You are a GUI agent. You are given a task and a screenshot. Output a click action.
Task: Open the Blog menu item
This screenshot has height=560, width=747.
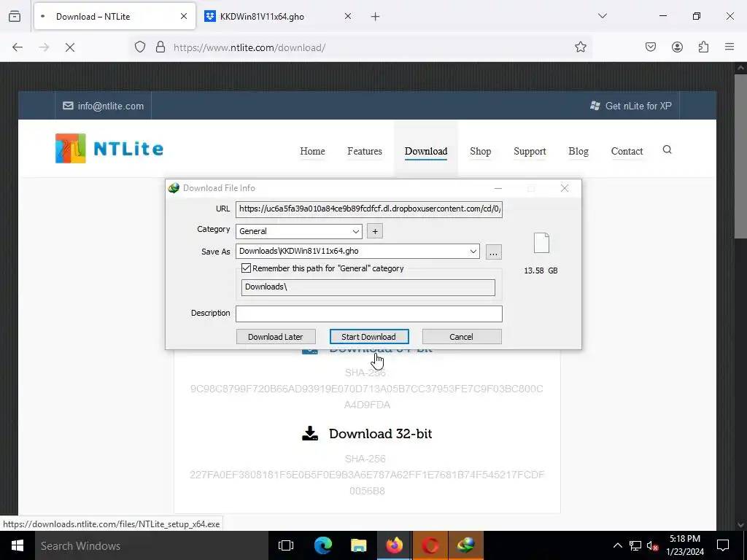[578, 152]
